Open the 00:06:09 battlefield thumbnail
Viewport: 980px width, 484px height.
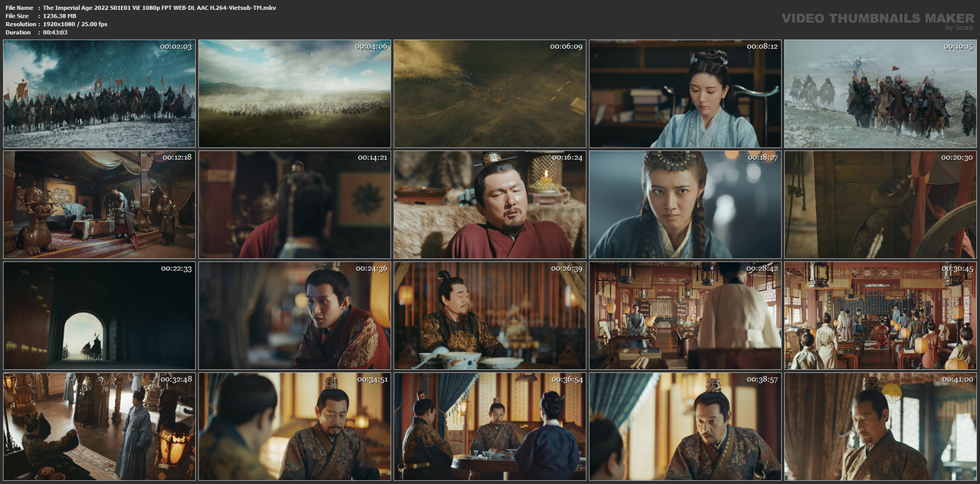pos(490,93)
